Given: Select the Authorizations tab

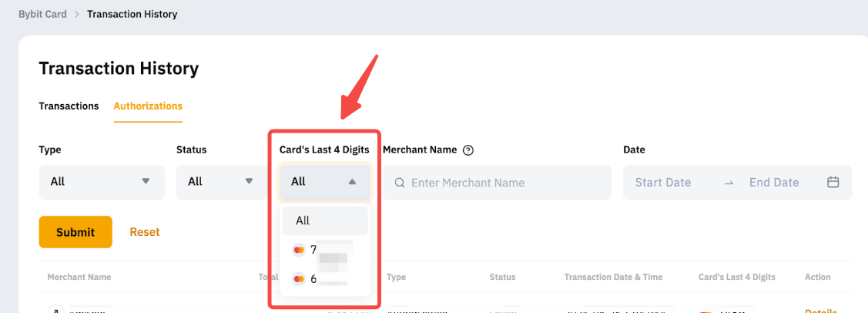Looking at the screenshot, I should [x=148, y=106].
